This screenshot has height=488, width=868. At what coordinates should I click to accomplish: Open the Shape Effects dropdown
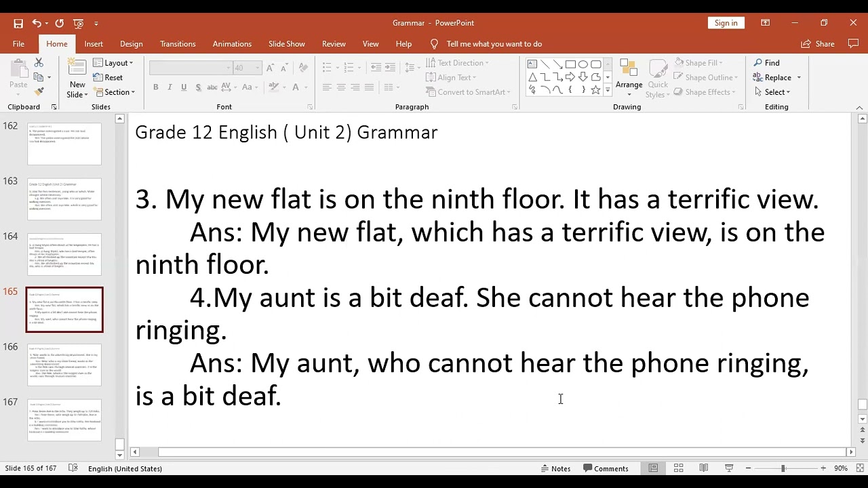click(705, 92)
